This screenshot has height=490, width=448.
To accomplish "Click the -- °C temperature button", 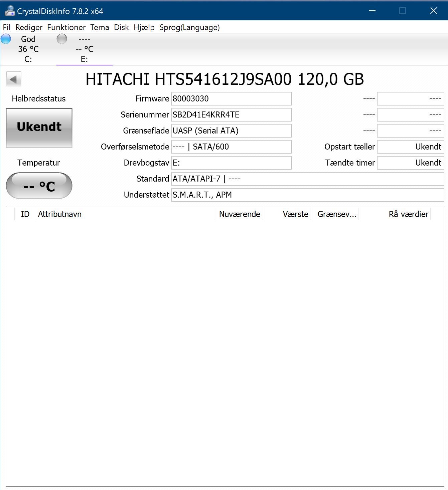I will 39,186.
